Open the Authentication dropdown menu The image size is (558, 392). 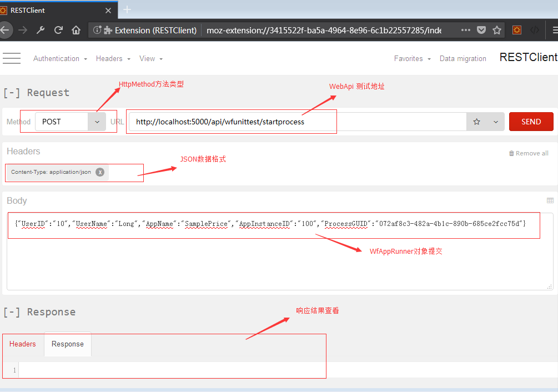point(60,59)
